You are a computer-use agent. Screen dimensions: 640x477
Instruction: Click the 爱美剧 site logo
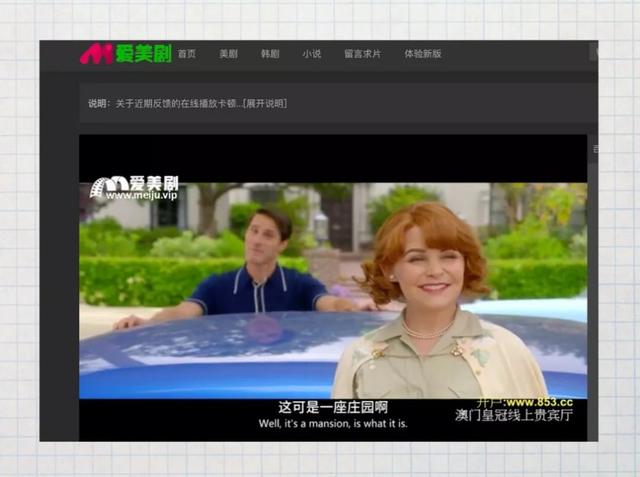pos(126,53)
